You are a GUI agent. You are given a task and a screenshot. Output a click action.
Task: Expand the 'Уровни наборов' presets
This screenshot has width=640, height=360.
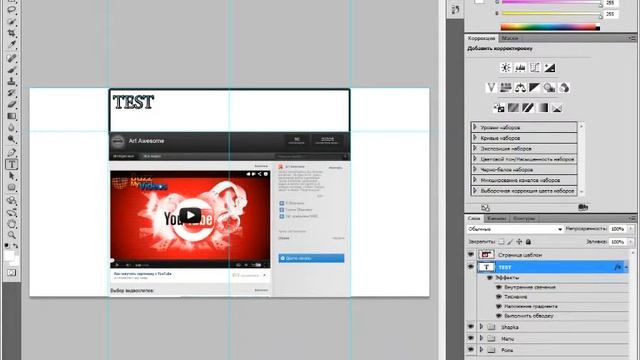pos(475,127)
